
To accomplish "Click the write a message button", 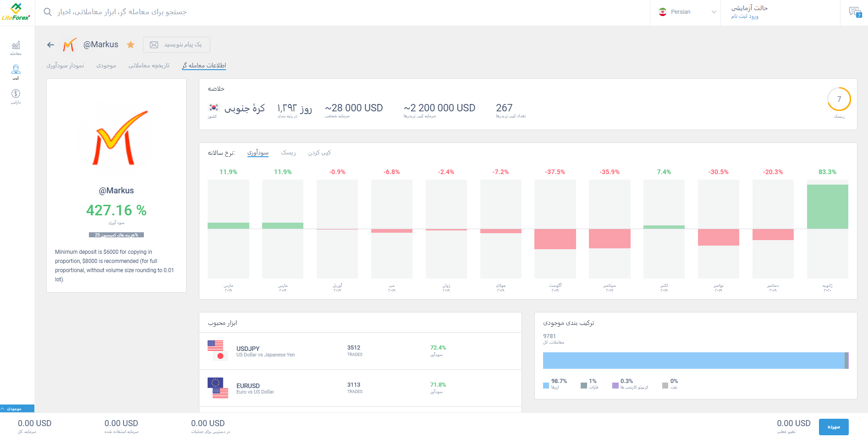I will click(x=176, y=44).
